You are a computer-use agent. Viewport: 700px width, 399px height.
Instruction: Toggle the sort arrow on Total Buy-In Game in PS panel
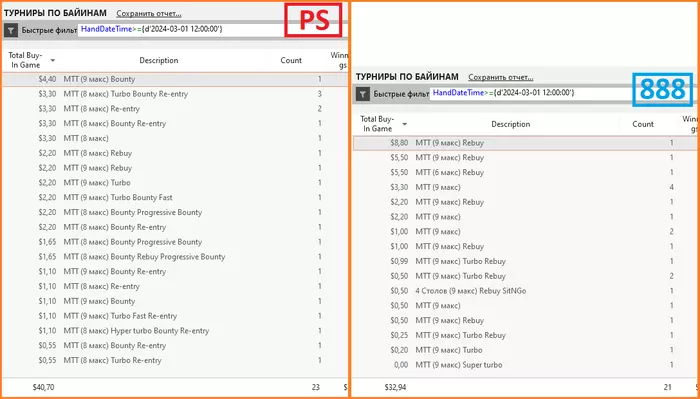[53, 60]
